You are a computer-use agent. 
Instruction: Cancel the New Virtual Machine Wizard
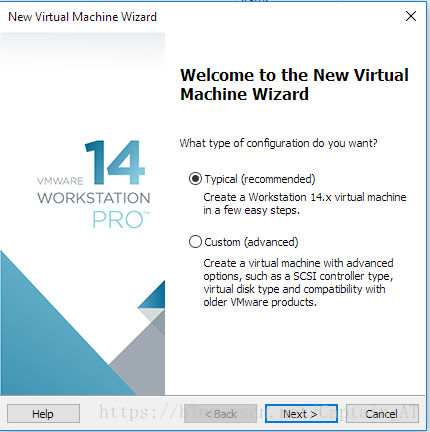click(382, 414)
